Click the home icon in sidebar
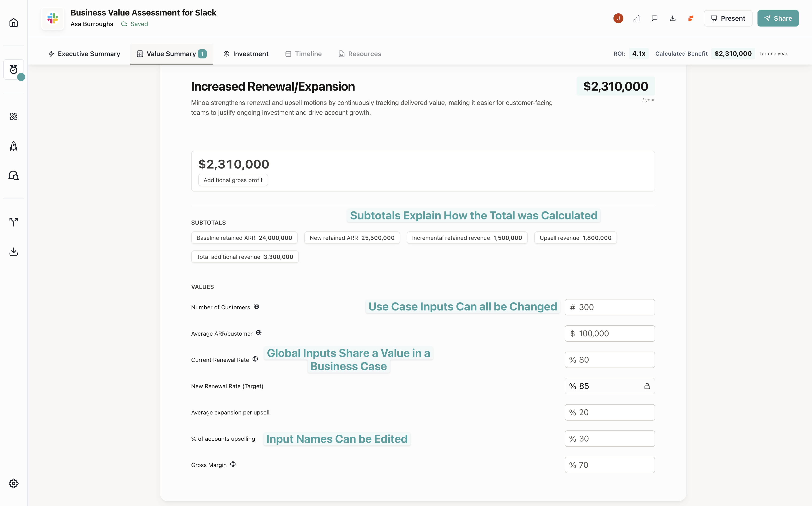Viewport: 812px width, 506px height. coord(13,23)
